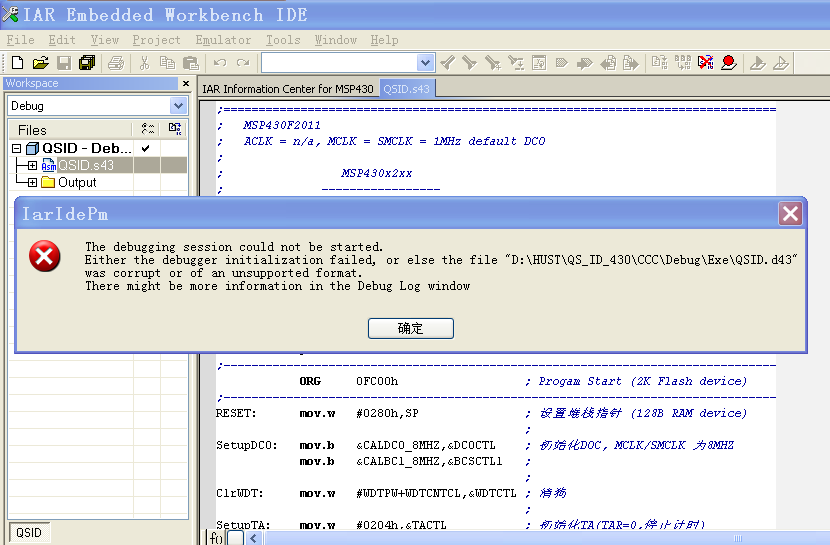The height and width of the screenshot is (545, 830).
Task: Expand the Output folder node
Action: pyautogui.click(x=32, y=183)
